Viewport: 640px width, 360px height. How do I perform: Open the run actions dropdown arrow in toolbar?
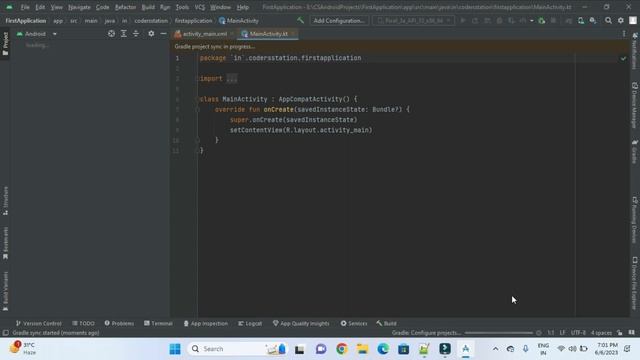coord(531,20)
